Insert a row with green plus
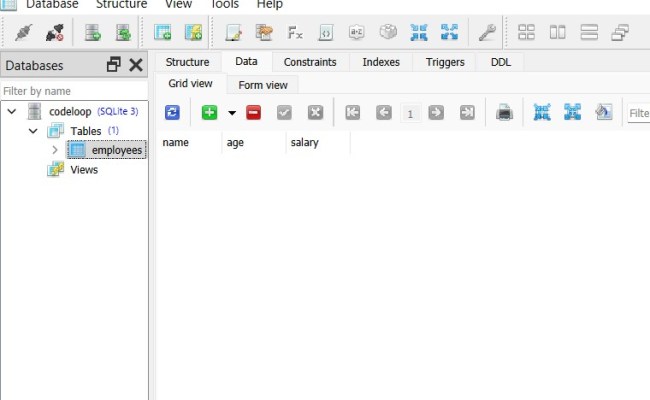 click(209, 112)
